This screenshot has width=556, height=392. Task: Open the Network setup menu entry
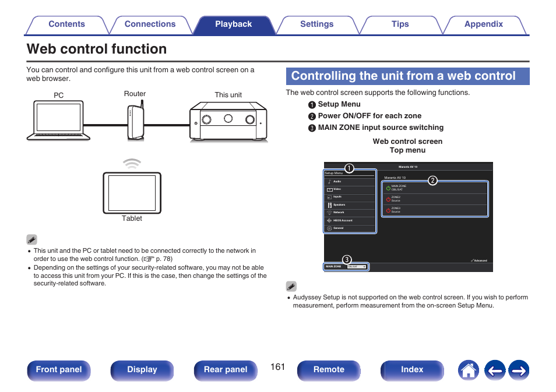[350, 213]
